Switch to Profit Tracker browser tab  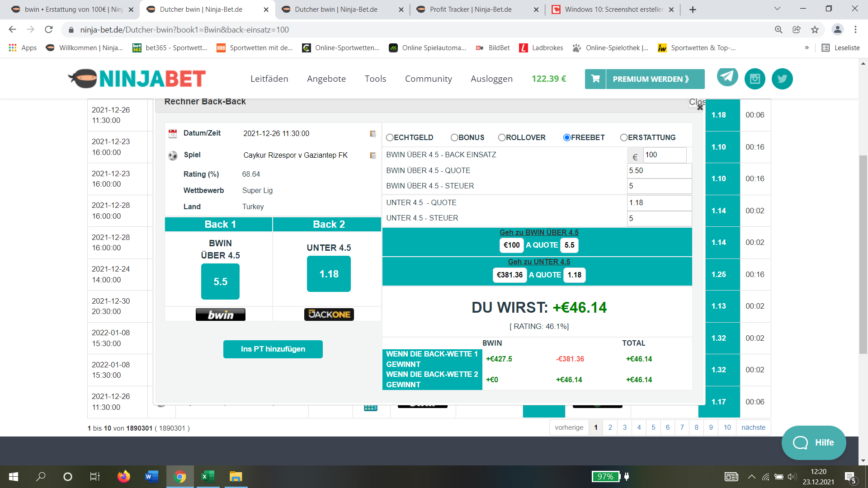coord(477,9)
